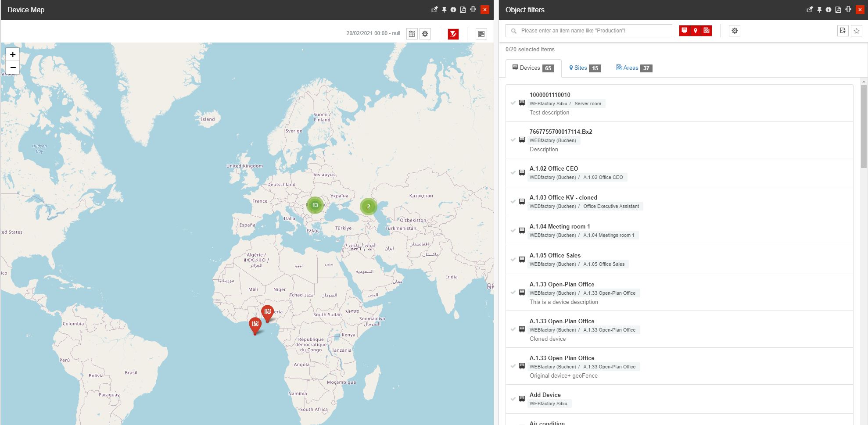
Task: Open Device Map settings gear
Action: point(425,34)
